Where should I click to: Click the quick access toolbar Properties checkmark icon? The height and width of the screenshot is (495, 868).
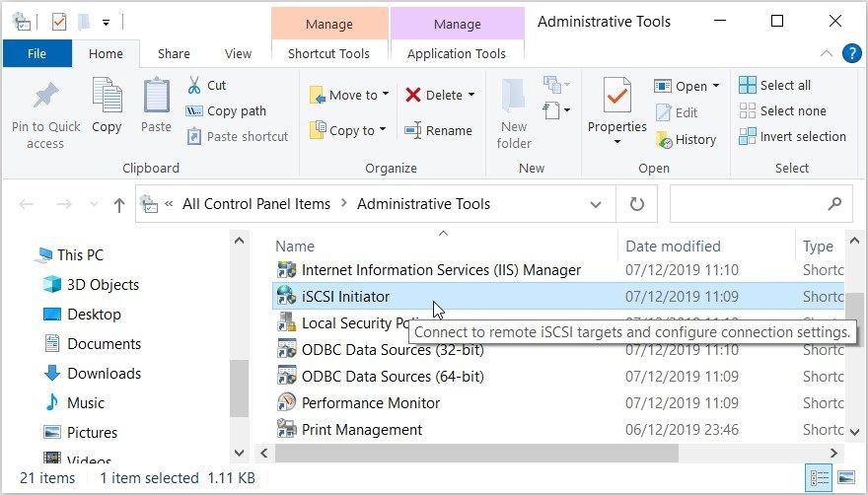point(58,22)
